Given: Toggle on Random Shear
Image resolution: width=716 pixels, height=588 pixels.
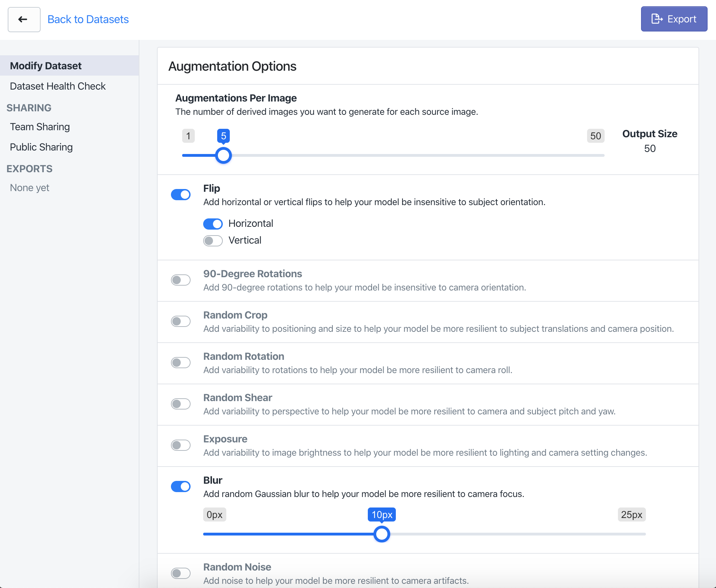Looking at the screenshot, I should coord(181,404).
